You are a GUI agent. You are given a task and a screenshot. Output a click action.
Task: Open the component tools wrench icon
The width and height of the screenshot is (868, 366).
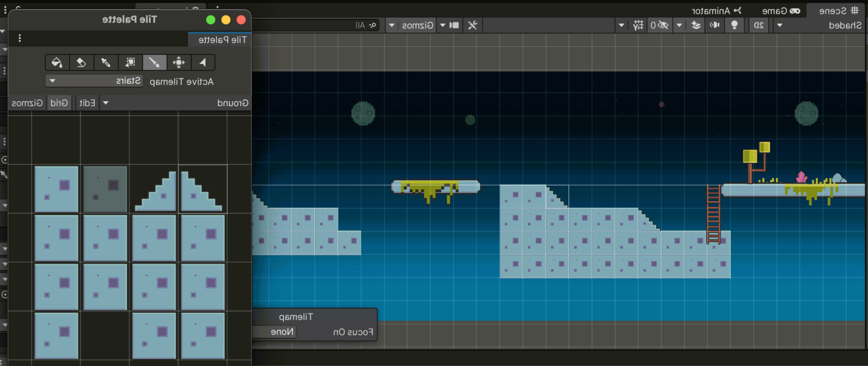[x=473, y=25]
